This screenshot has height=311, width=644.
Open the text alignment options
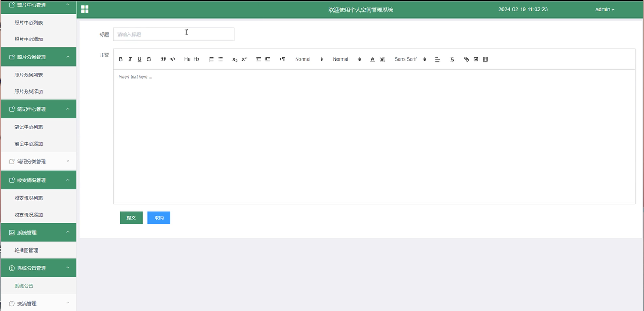(438, 59)
